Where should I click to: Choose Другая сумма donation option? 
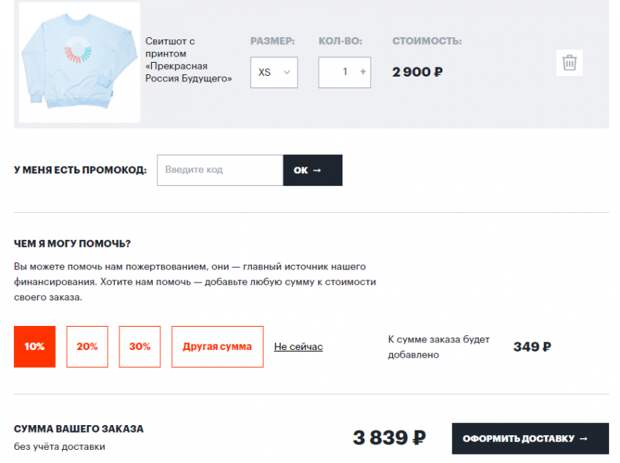tap(217, 347)
